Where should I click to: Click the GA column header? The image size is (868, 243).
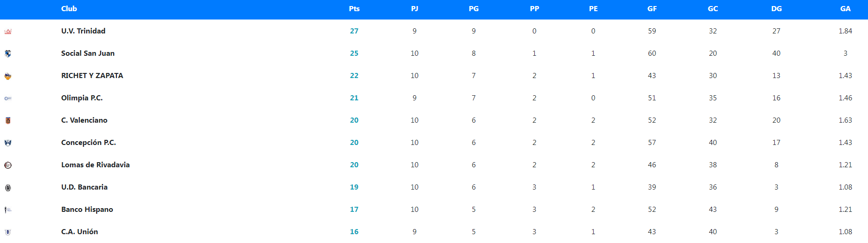pyautogui.click(x=845, y=9)
